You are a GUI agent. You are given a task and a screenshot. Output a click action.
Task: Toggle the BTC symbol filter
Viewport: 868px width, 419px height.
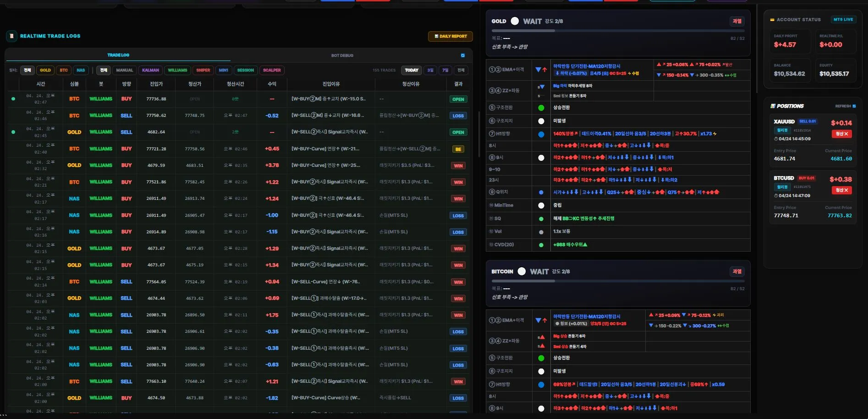[64, 70]
